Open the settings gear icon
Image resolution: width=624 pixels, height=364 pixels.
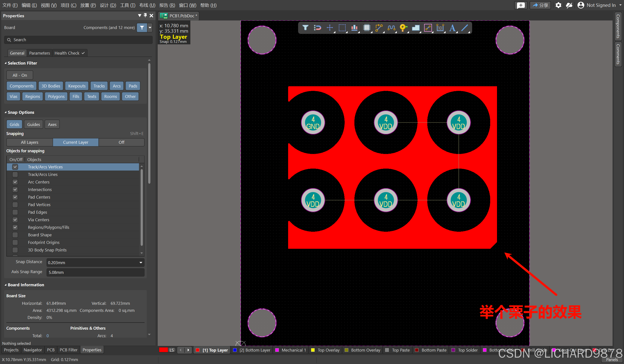[x=558, y=5]
